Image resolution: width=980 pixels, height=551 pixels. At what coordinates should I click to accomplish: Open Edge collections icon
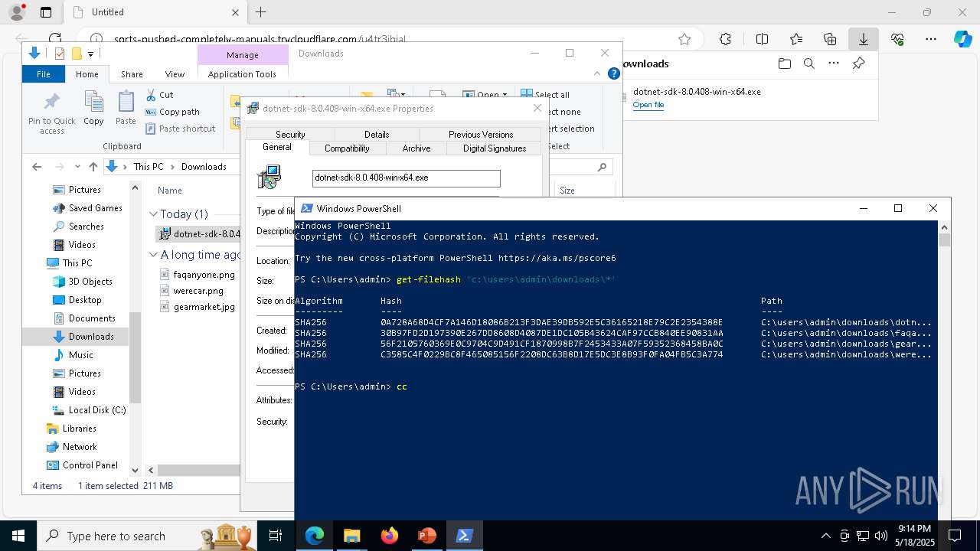830,39
